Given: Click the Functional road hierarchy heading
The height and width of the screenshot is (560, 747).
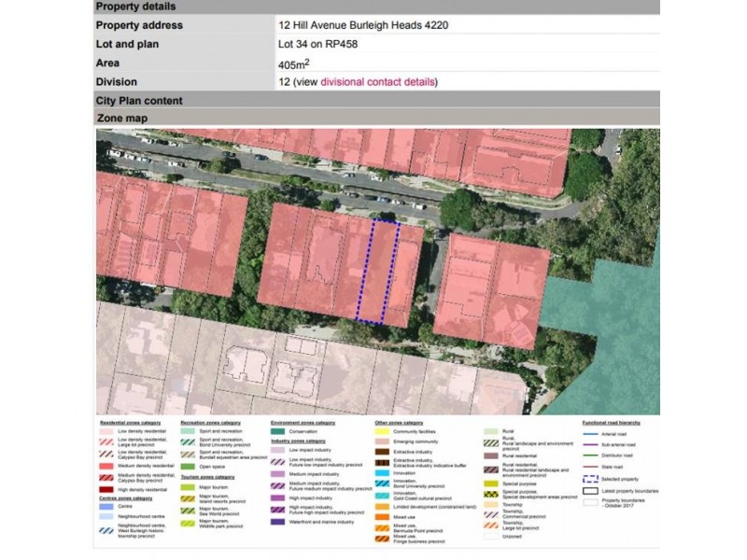Looking at the screenshot, I should [612, 423].
